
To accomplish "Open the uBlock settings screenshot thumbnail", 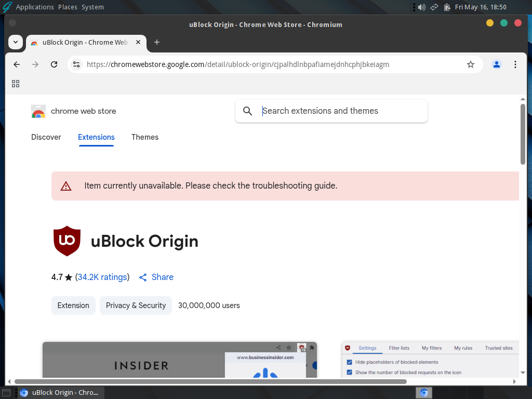I will [431, 360].
